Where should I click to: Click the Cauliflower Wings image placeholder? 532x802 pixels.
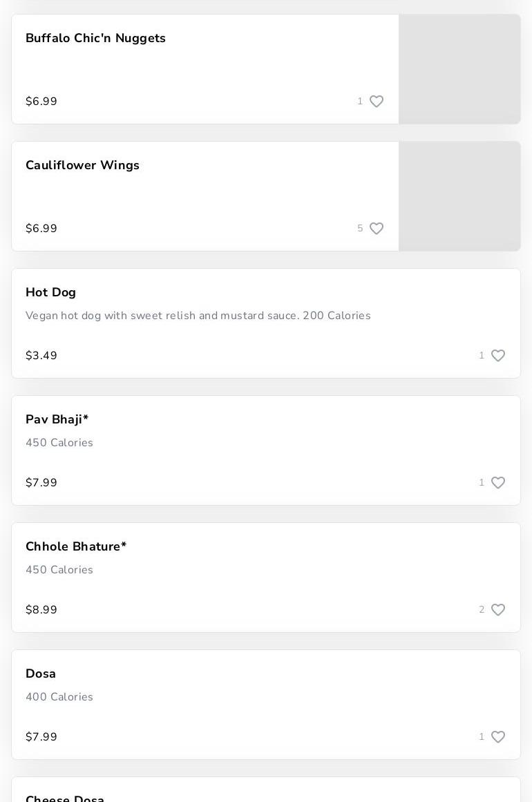(x=459, y=196)
